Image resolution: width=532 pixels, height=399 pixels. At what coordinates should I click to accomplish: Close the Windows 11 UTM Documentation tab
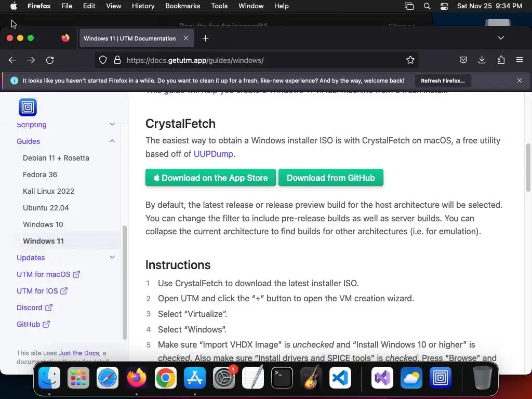pyautogui.click(x=186, y=38)
